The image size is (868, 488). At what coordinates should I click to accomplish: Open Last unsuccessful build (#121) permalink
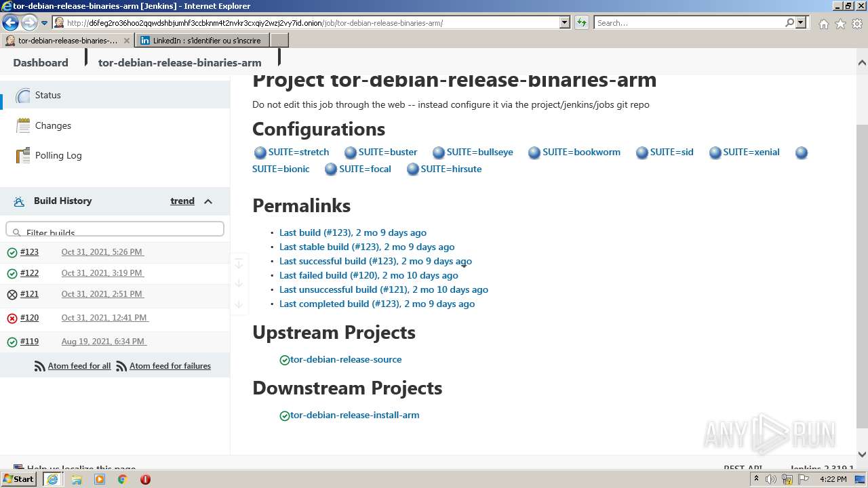tap(384, 289)
